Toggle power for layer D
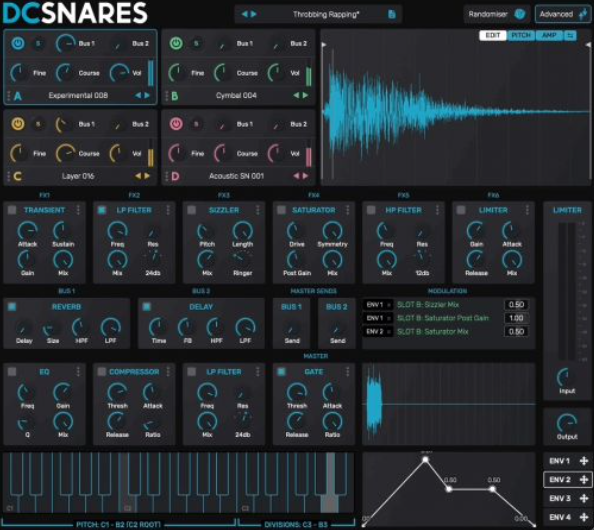594x530 pixels. tap(176, 124)
